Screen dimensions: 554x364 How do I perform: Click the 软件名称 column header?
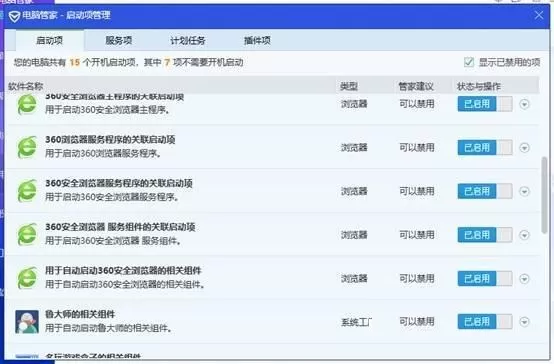click(25, 86)
